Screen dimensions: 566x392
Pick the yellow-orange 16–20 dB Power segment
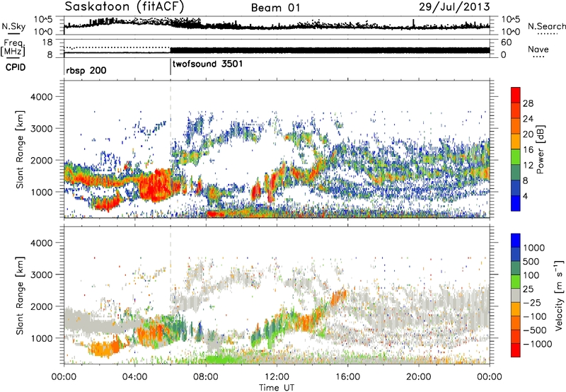[516, 142]
